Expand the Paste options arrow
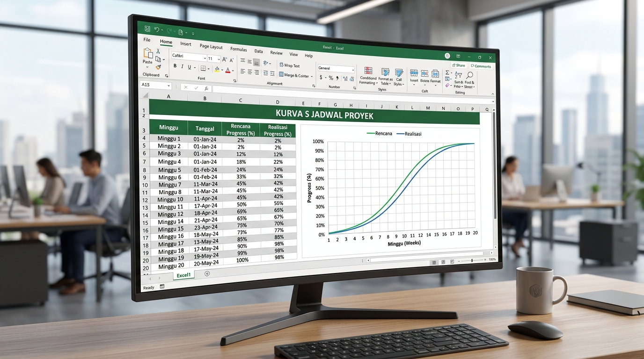 click(x=147, y=67)
